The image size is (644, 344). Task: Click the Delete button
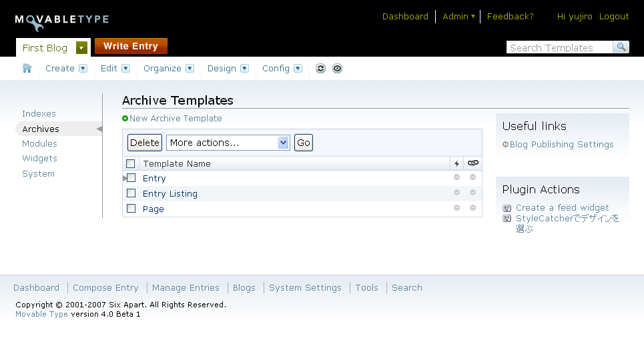coord(145,143)
